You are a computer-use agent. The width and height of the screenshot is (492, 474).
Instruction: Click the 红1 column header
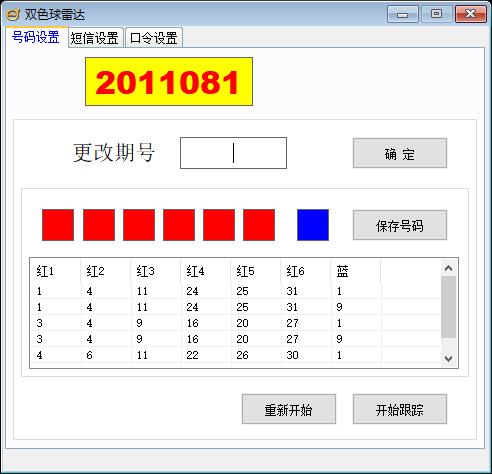55,271
